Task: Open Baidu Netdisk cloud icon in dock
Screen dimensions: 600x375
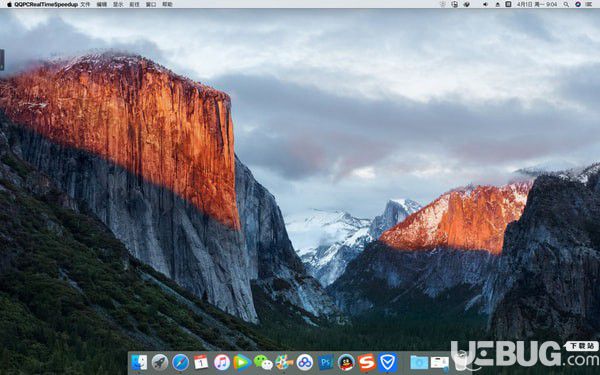Action: pos(305,362)
